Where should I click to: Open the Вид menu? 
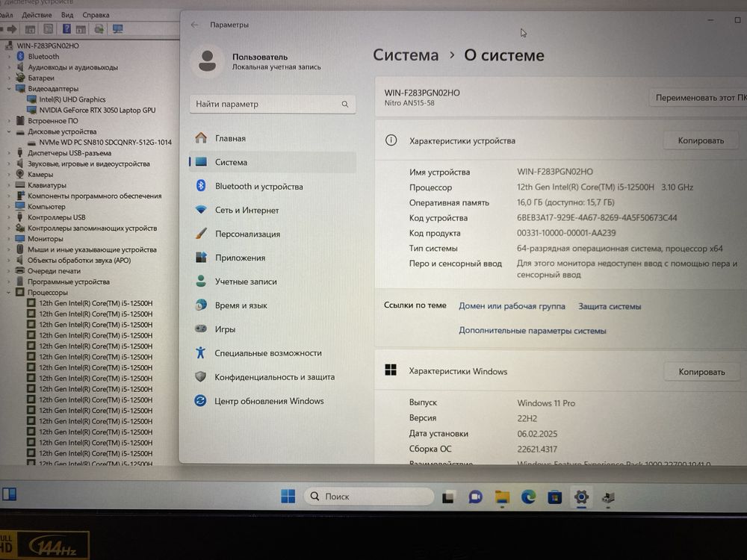pos(67,15)
